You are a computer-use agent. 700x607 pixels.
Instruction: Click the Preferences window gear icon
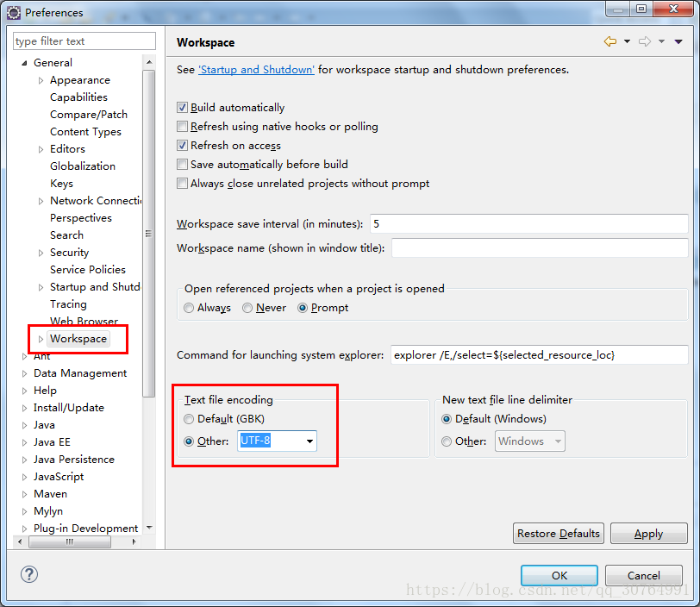(14, 13)
